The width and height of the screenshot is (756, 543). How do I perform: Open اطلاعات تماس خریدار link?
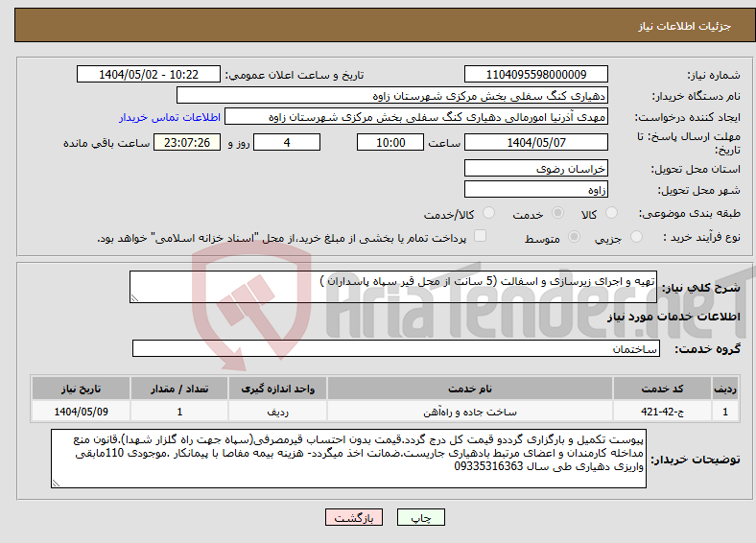170,117
